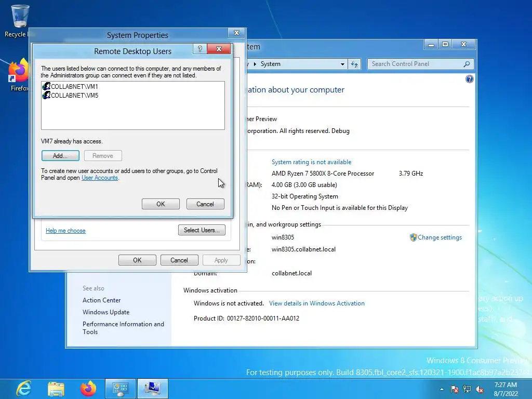Click the search magnifier in Control Panel
The height and width of the screenshot is (399, 532).
coord(467,64)
